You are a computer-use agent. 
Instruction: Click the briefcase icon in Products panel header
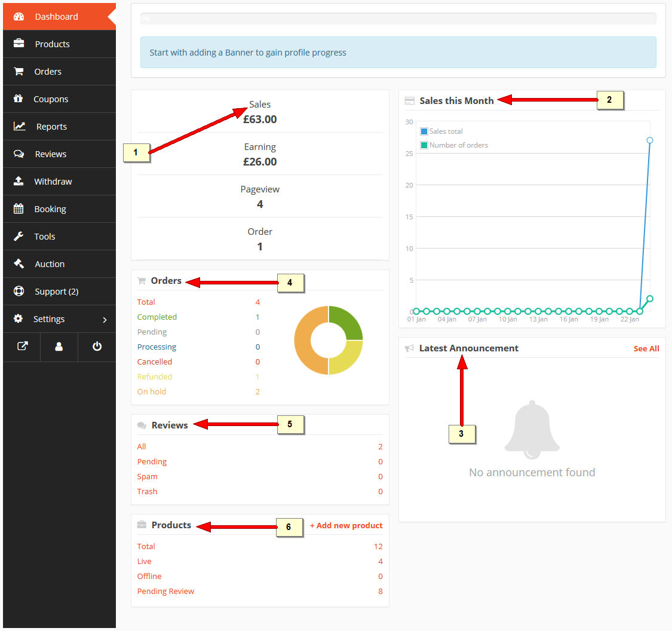[x=142, y=525]
